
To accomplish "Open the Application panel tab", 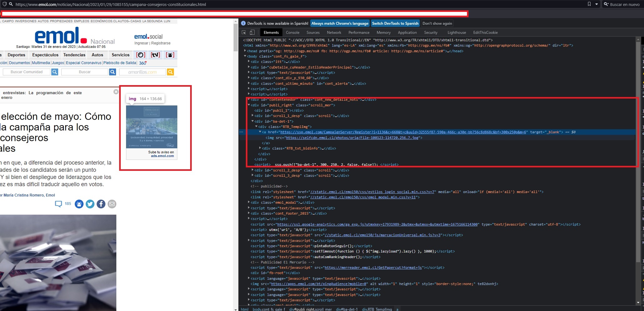I will pyautogui.click(x=407, y=32).
